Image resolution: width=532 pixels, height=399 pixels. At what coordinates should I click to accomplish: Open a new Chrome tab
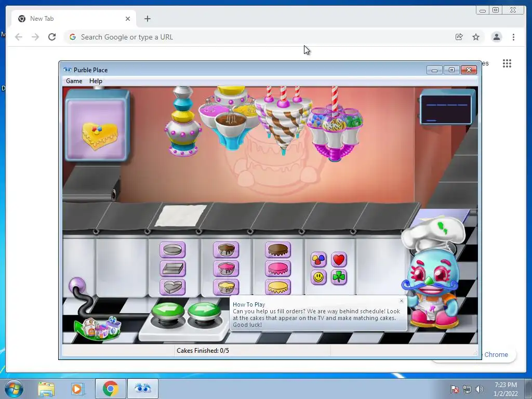tap(147, 19)
